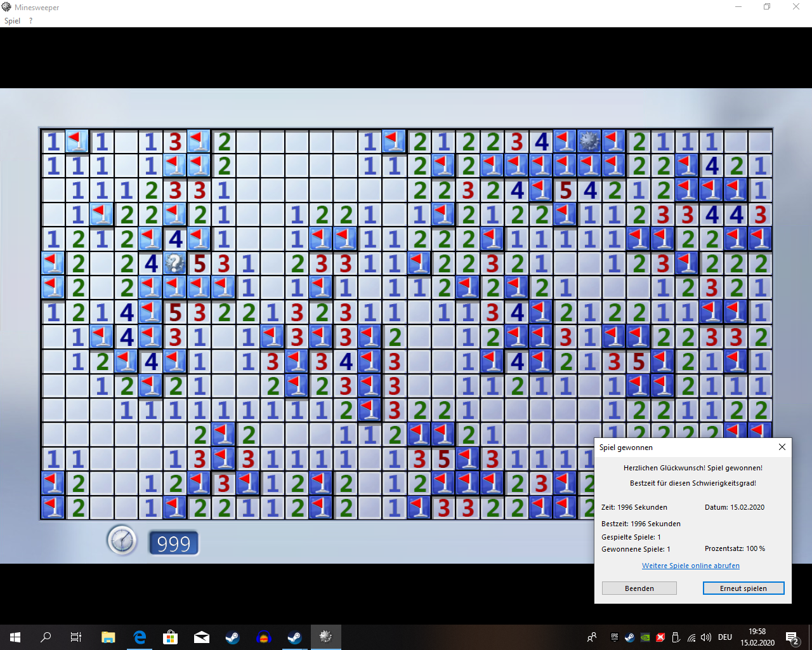Open the People tray icon
Viewport: 812px width, 650px height.
coord(592,637)
